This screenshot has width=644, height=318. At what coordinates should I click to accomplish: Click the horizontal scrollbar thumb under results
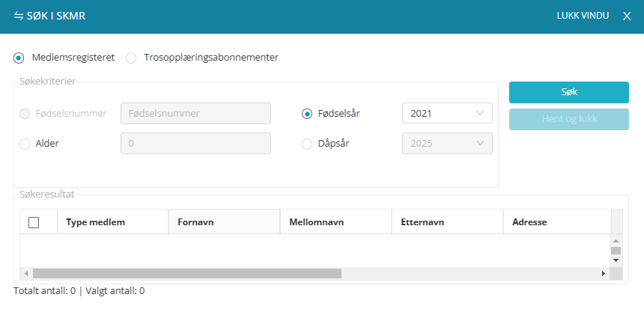point(186,274)
